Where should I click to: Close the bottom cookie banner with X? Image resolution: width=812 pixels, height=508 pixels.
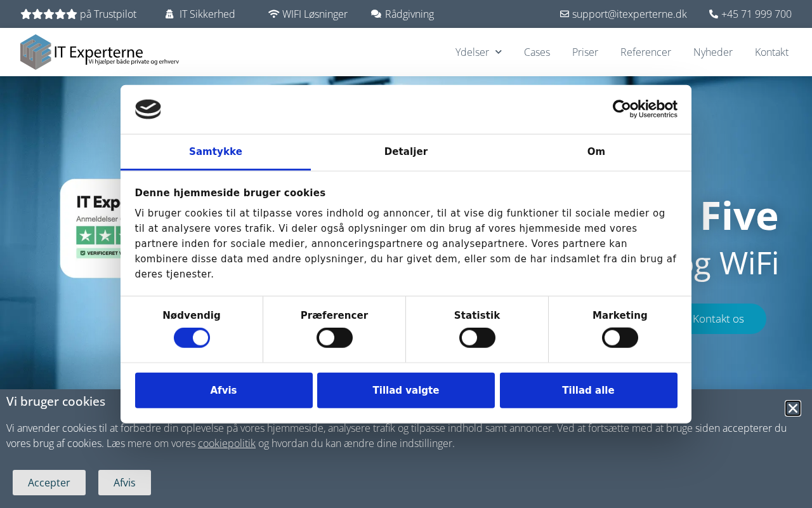tap(793, 408)
